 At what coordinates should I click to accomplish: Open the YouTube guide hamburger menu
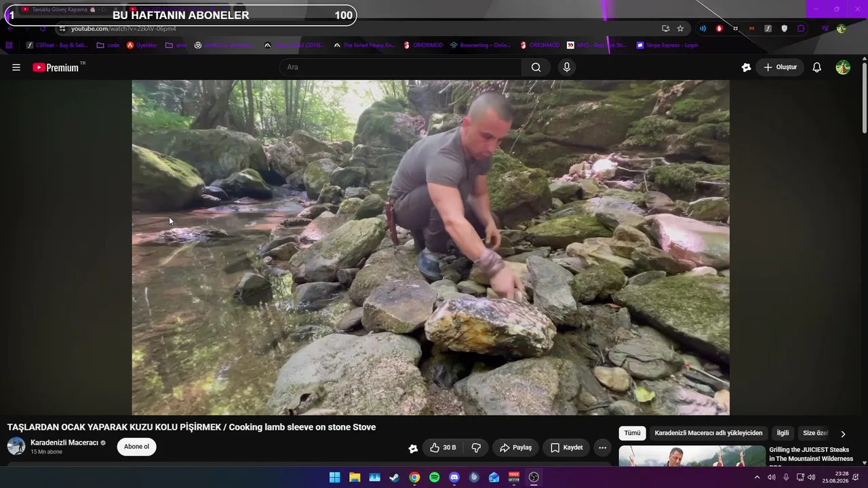[16, 67]
